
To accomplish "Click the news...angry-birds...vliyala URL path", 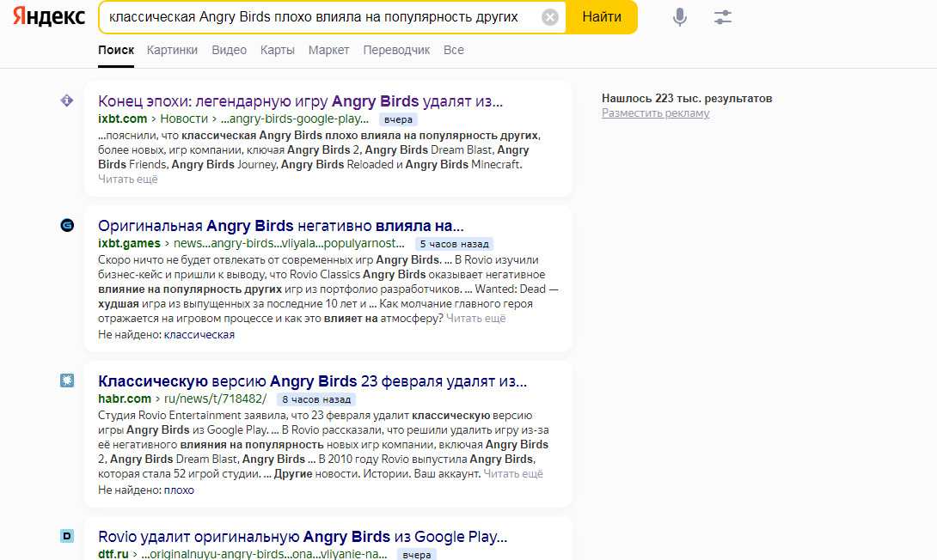I will 289,244.
